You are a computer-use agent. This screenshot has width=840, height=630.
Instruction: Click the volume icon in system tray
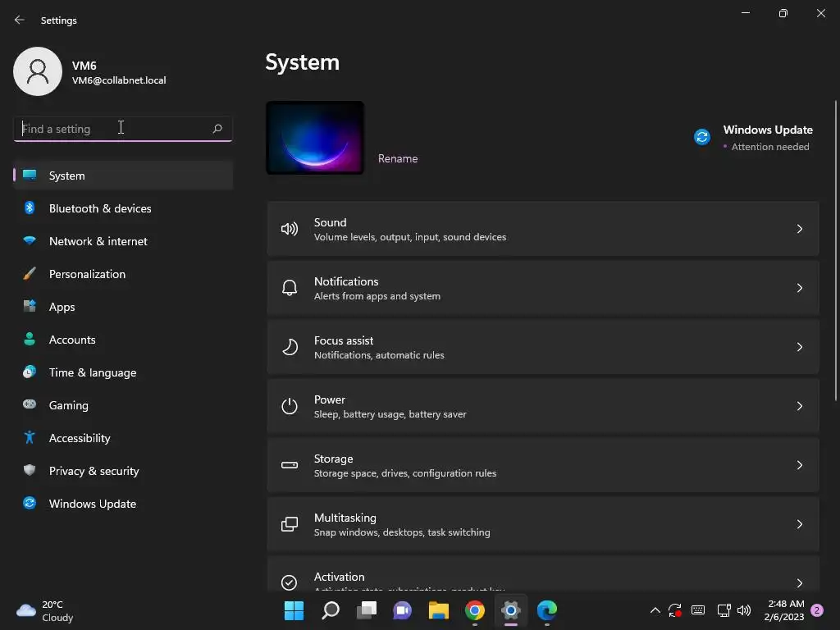tap(743, 610)
